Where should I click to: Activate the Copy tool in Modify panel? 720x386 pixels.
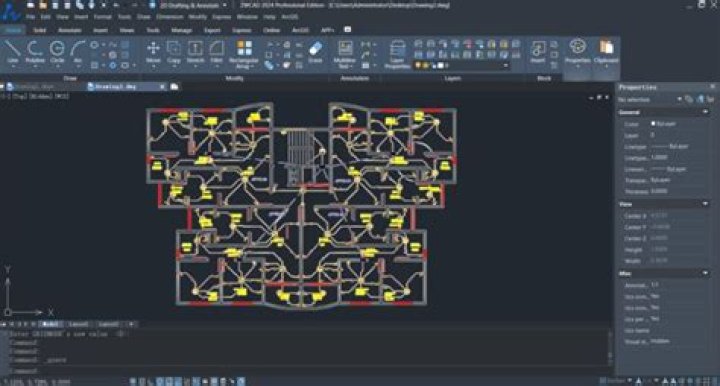click(x=174, y=52)
